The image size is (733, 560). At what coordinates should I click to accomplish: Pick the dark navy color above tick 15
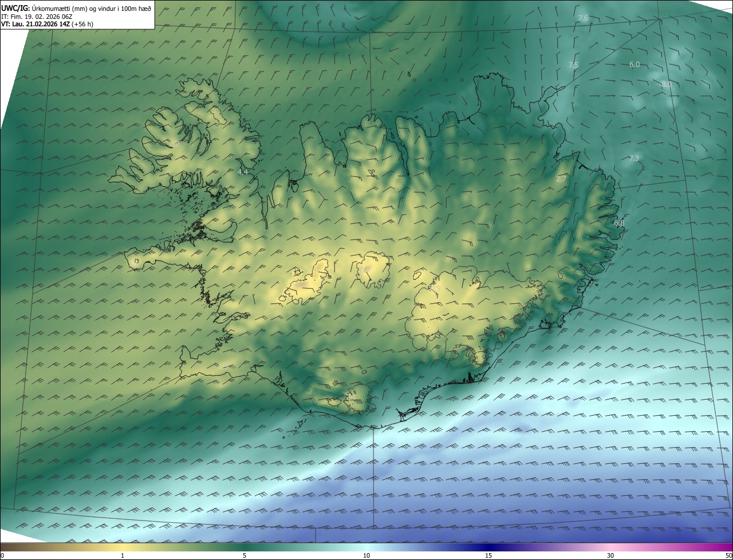coord(488,547)
